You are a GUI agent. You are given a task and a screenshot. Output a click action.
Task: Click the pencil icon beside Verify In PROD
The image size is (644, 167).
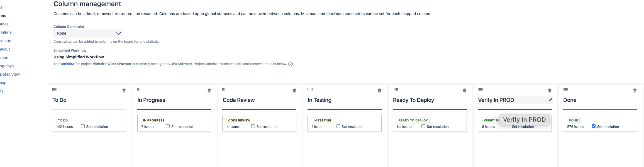click(550, 100)
